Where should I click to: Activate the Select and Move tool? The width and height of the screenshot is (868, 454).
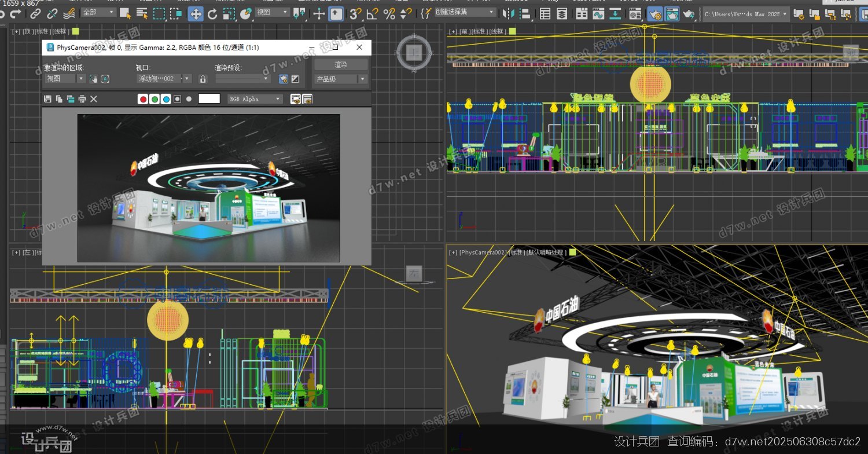click(x=196, y=14)
